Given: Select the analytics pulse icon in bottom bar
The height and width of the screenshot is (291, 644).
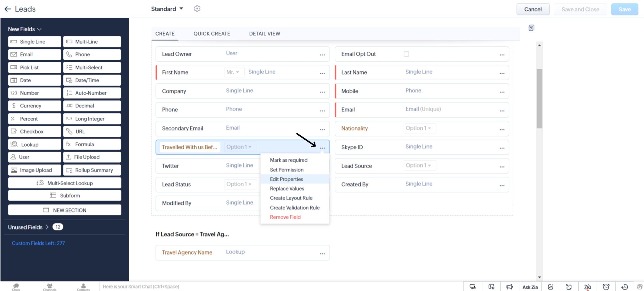Looking at the screenshot, I should point(551,287).
